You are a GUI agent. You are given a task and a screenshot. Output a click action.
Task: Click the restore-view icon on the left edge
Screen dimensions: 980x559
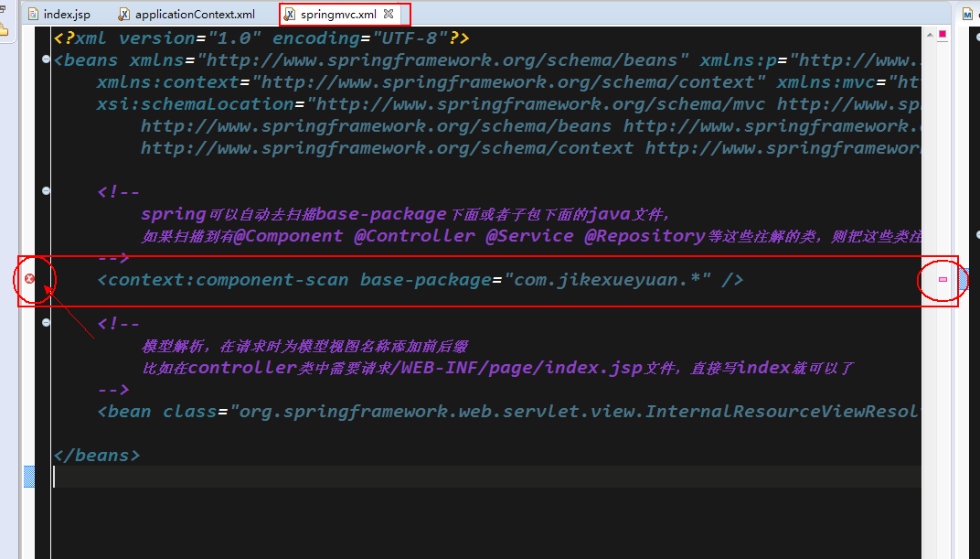[x=3, y=9]
